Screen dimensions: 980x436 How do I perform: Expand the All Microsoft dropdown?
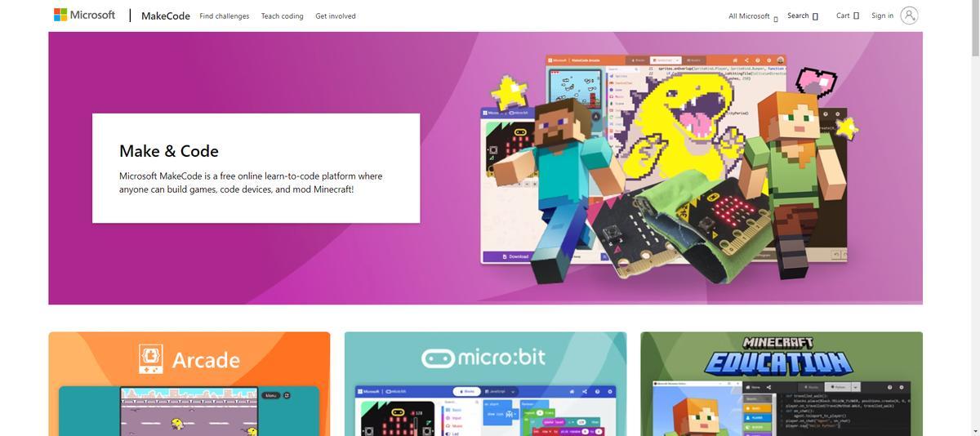(753, 16)
